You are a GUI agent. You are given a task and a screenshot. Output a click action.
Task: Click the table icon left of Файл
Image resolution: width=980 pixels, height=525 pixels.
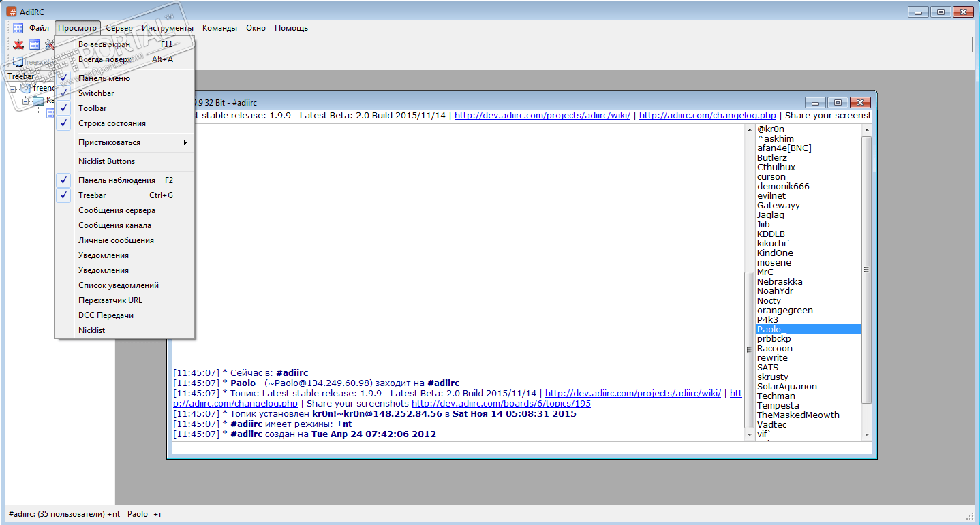coord(18,28)
